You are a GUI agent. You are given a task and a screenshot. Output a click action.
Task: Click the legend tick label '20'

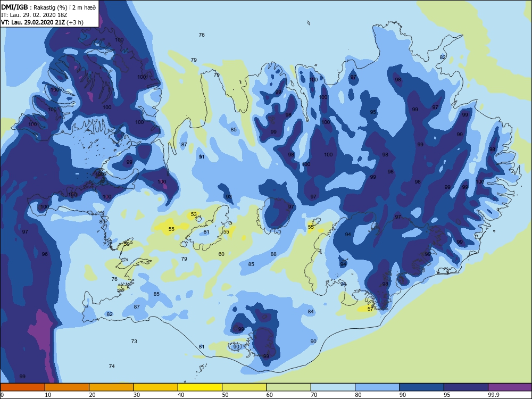point(92,395)
